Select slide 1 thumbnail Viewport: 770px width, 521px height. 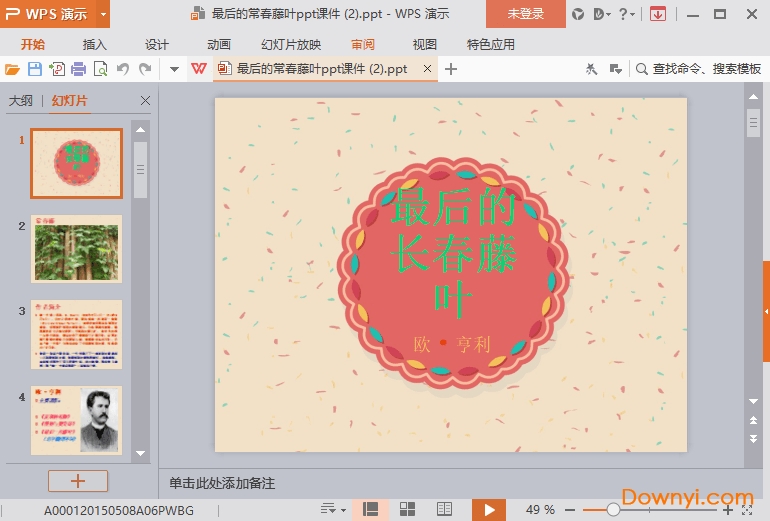pos(76,163)
